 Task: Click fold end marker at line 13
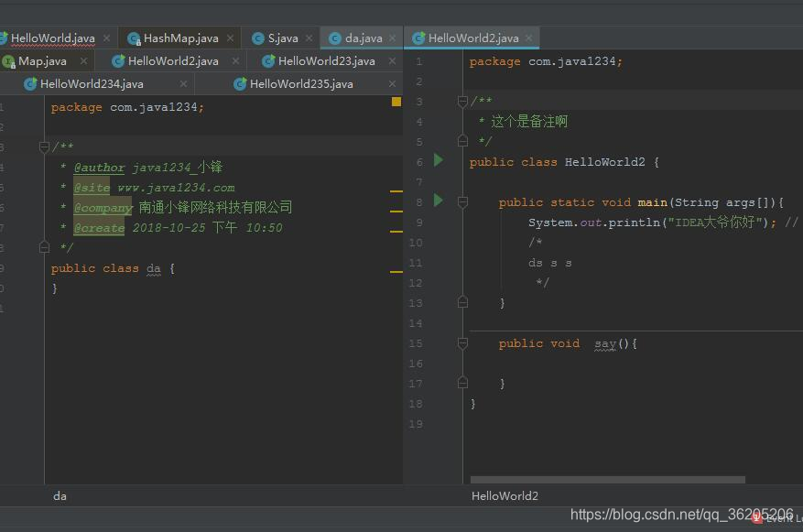[462, 302]
